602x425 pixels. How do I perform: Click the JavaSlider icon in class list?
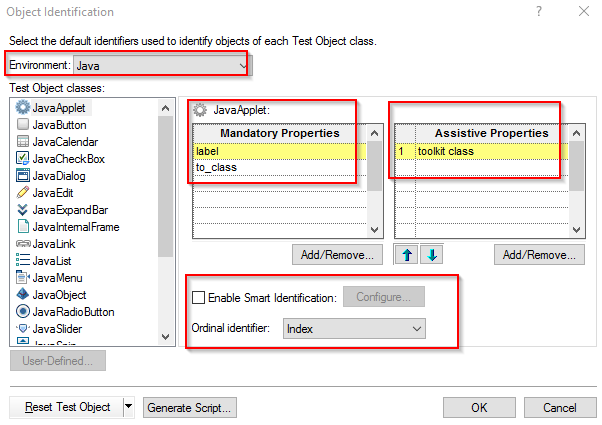(23, 328)
